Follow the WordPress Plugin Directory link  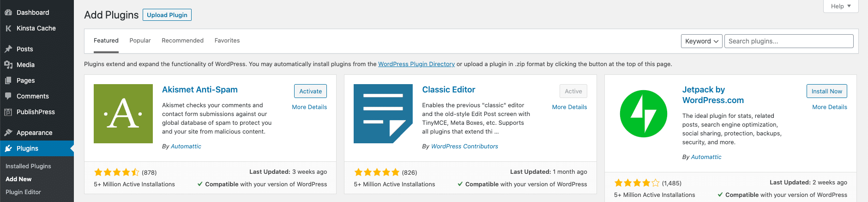pos(416,64)
